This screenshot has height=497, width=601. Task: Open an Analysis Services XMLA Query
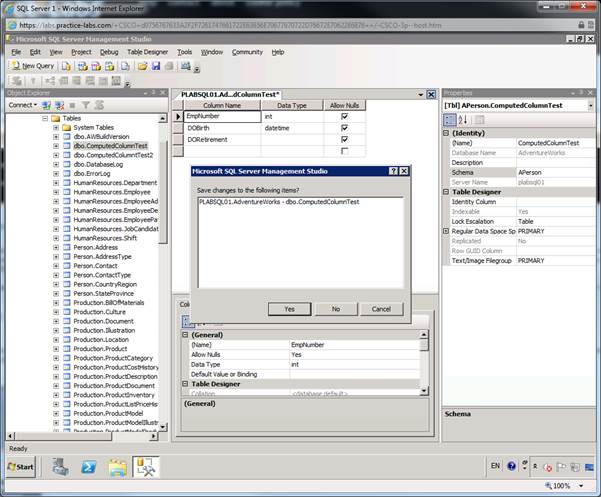tap(110, 66)
